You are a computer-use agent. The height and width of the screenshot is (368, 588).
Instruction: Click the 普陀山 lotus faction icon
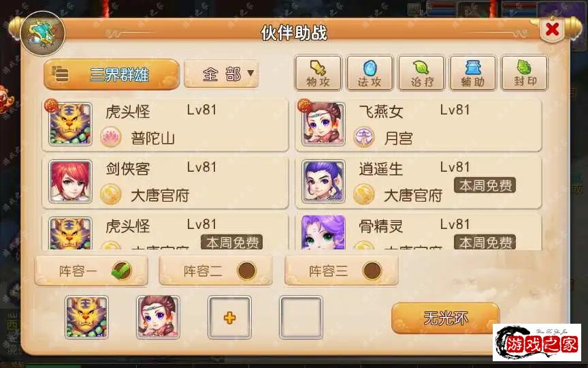111,137
